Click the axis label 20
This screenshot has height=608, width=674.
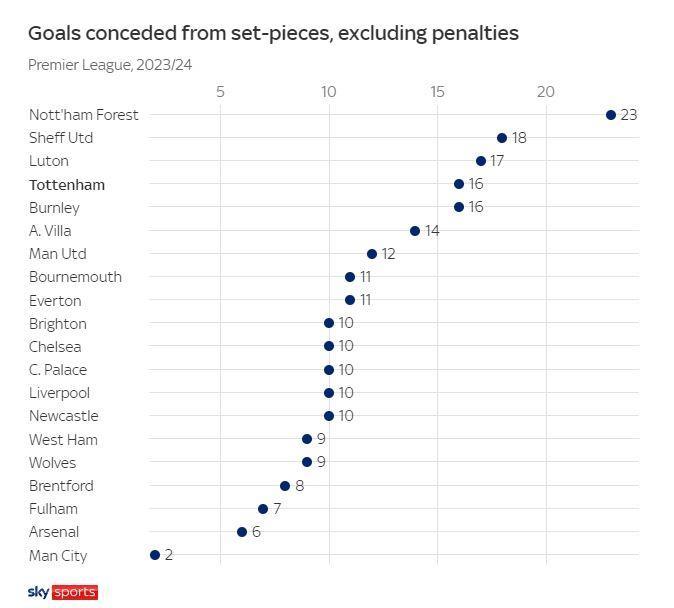[x=545, y=92]
